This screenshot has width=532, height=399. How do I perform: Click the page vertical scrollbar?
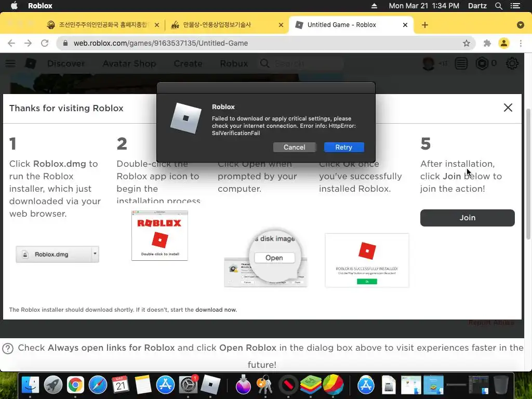tap(528, 175)
